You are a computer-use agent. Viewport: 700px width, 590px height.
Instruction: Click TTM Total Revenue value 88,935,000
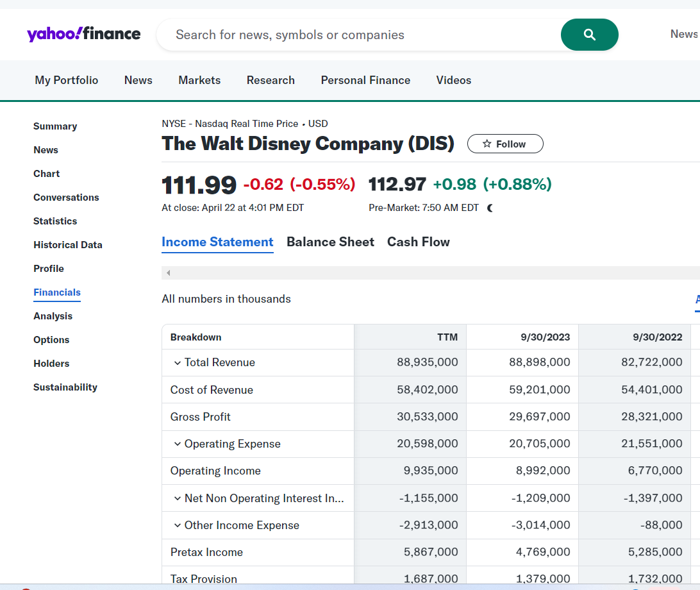click(427, 362)
